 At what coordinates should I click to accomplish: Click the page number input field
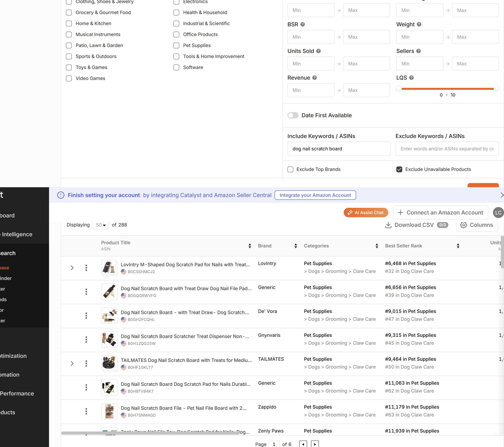[274, 444]
